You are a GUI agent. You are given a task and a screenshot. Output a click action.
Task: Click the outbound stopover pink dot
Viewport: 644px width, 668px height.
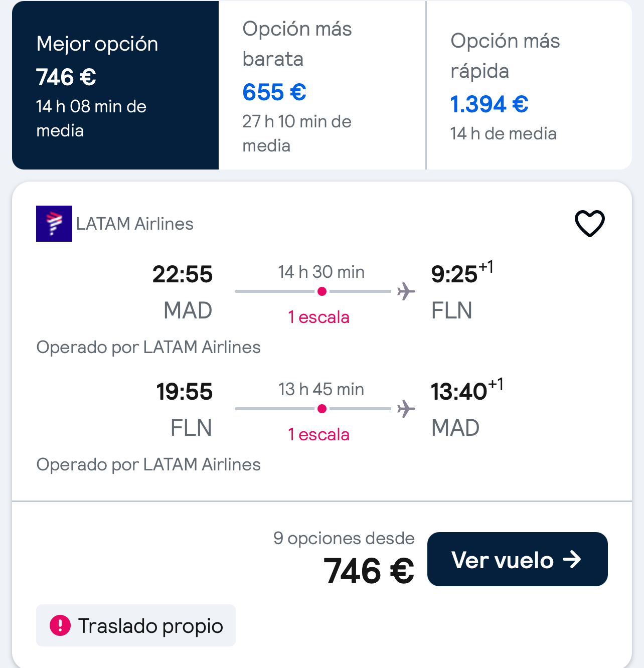[x=322, y=291]
